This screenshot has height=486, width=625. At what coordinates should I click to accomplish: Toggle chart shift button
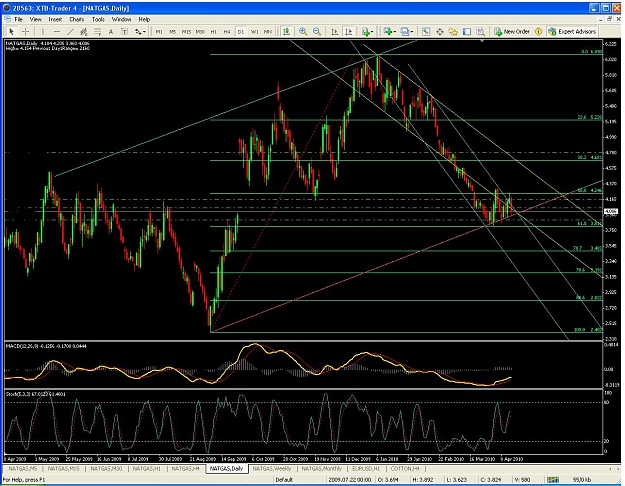point(349,31)
